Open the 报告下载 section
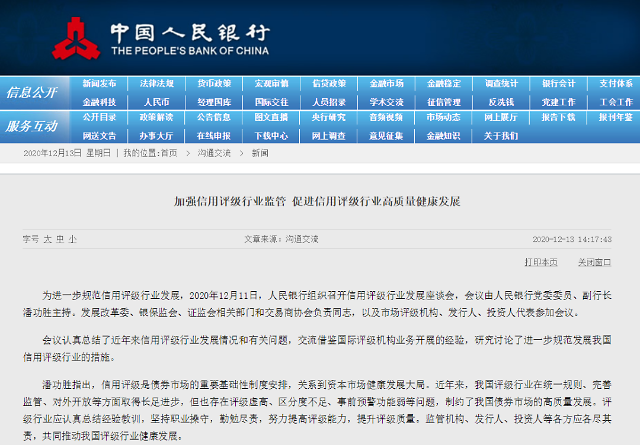 (x=558, y=118)
